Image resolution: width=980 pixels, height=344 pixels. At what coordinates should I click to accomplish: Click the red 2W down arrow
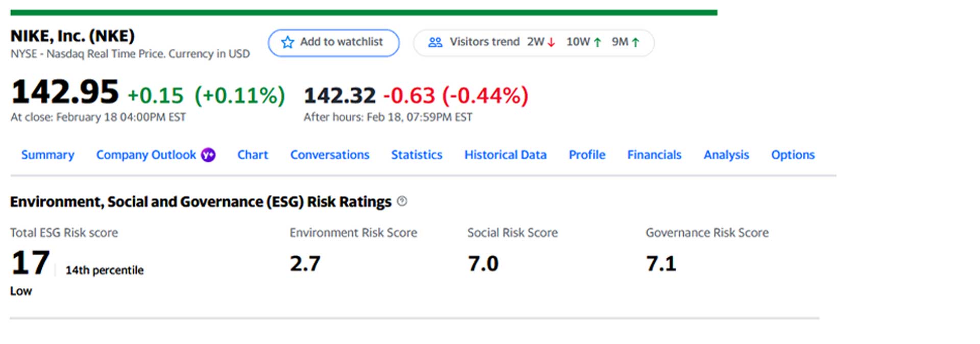[x=551, y=43]
